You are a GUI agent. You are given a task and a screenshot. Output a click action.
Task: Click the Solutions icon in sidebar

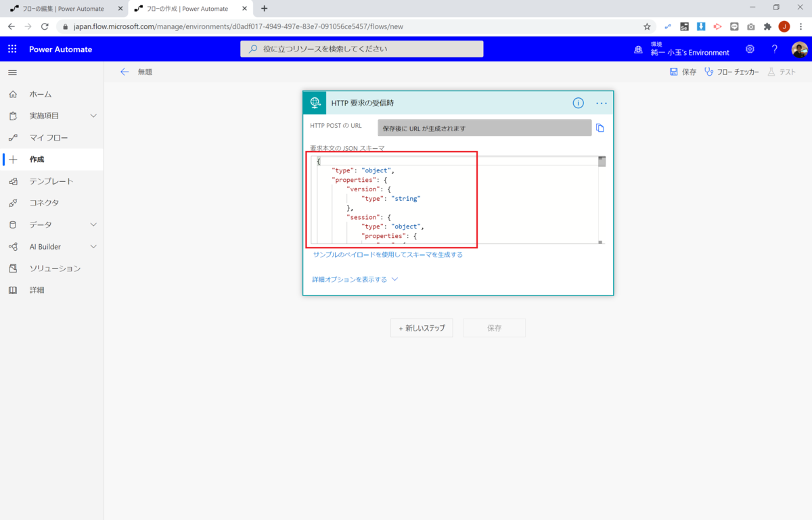13,268
